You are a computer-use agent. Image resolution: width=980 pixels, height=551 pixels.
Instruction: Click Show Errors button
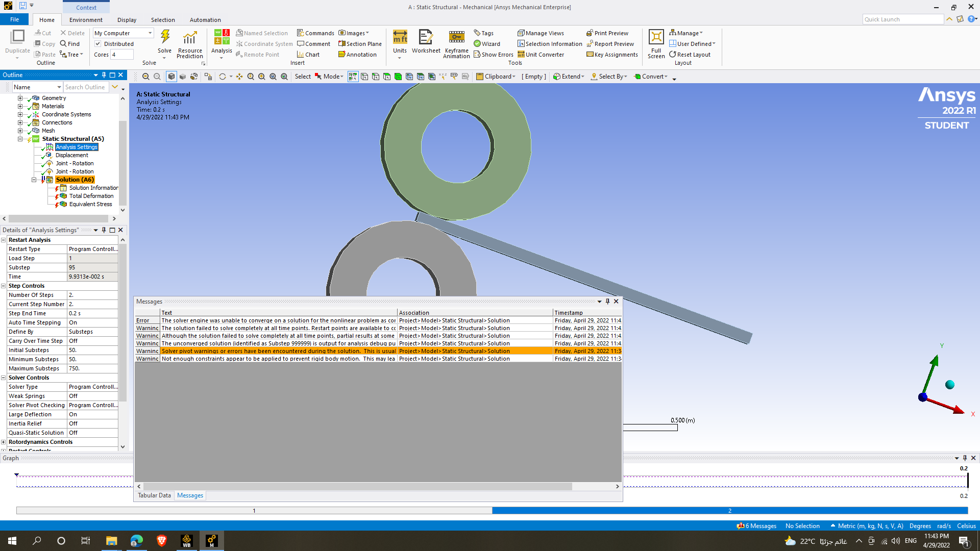coord(494,55)
